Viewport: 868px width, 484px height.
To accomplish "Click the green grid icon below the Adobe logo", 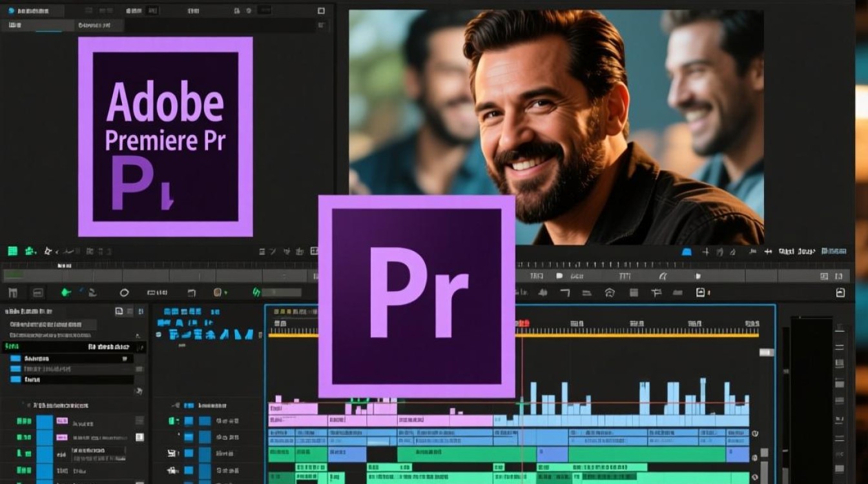I will (x=12, y=251).
